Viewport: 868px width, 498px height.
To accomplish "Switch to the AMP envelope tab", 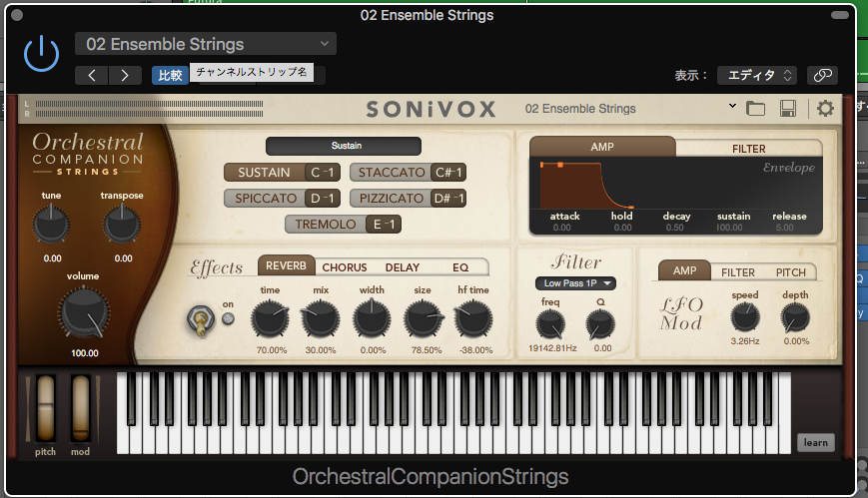I will click(x=602, y=147).
